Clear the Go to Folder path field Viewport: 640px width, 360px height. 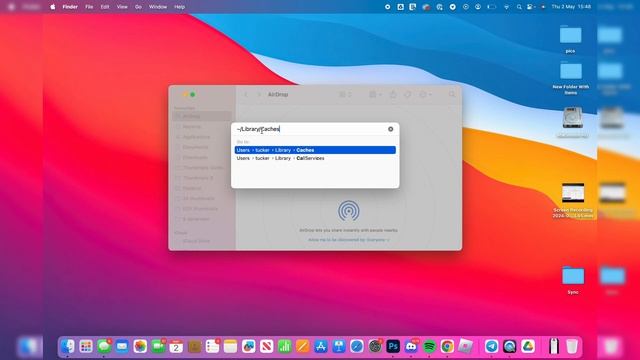pos(391,129)
